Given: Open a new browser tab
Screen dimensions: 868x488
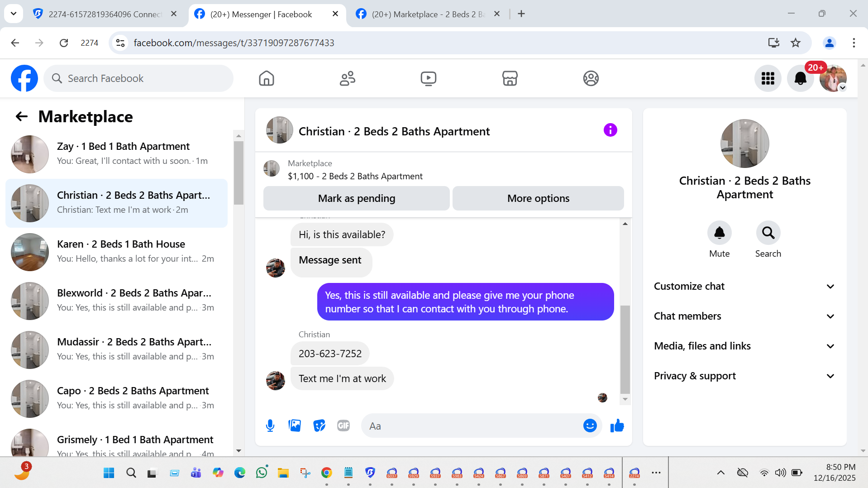Looking at the screenshot, I should click(x=521, y=14).
